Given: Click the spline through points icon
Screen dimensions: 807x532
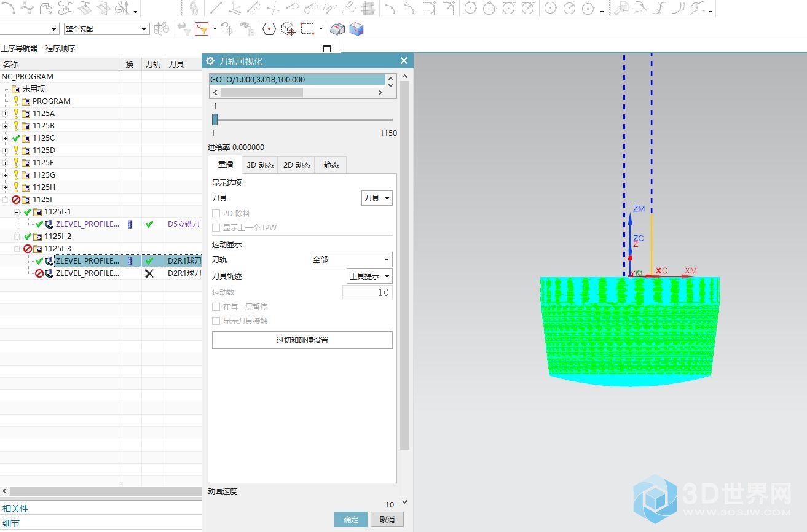Looking at the screenshot, I should tap(27, 8).
